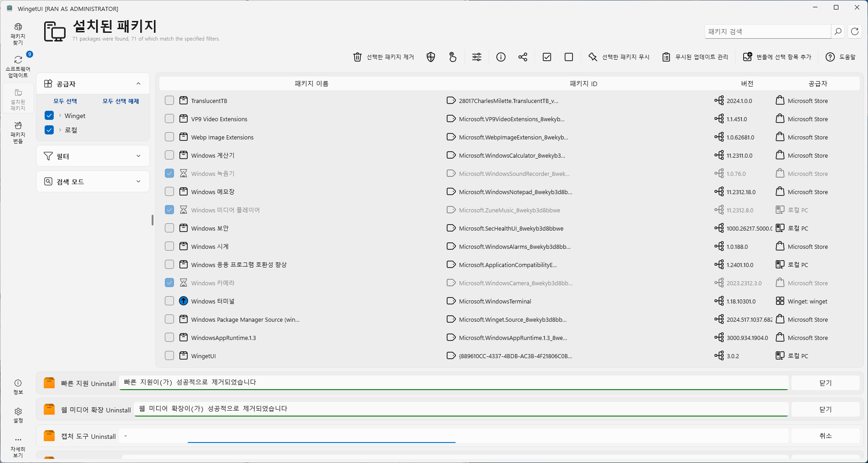Click 모두 선택 link
The height and width of the screenshot is (463, 868).
point(65,101)
